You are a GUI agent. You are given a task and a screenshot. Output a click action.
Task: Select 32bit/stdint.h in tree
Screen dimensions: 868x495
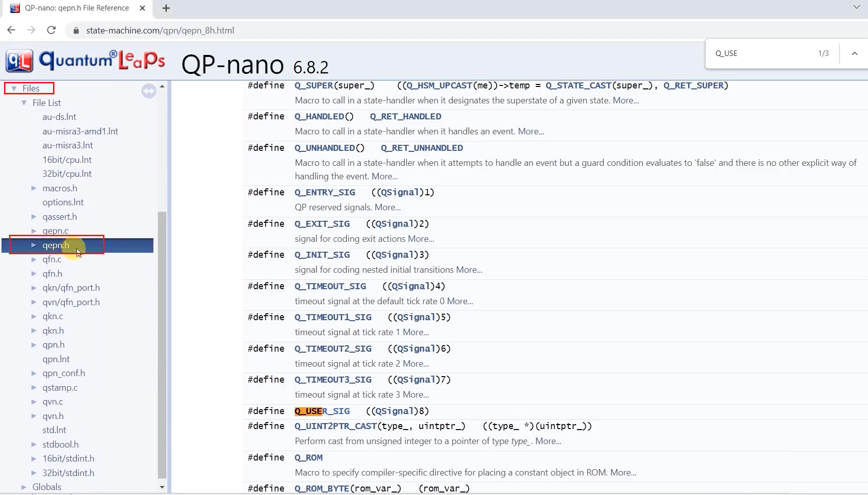pos(68,473)
